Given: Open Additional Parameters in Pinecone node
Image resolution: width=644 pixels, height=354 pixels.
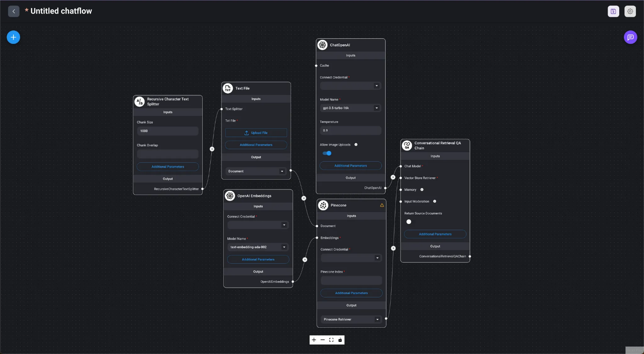Looking at the screenshot, I should tap(351, 293).
